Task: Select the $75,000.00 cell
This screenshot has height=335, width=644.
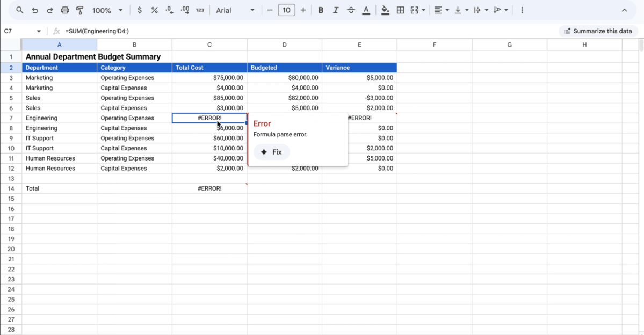Action: [x=209, y=78]
